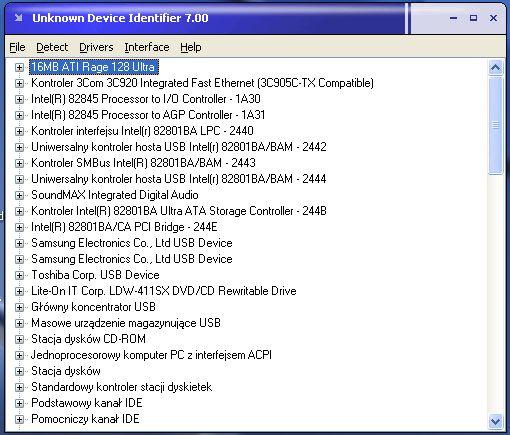Expand Intel 82845 Processor to AGP Controller node
Viewport: 510px width, 435px height.
click(x=19, y=115)
